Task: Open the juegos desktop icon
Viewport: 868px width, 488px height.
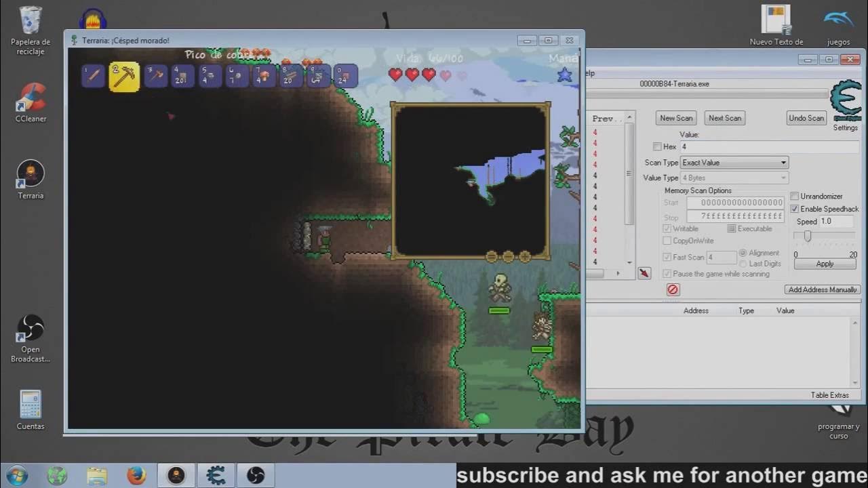Action: [839, 26]
